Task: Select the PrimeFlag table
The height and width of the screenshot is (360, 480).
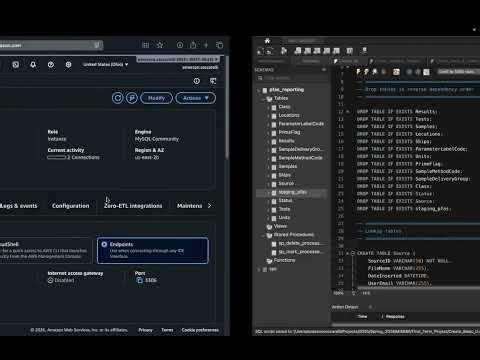Action: pos(289,132)
